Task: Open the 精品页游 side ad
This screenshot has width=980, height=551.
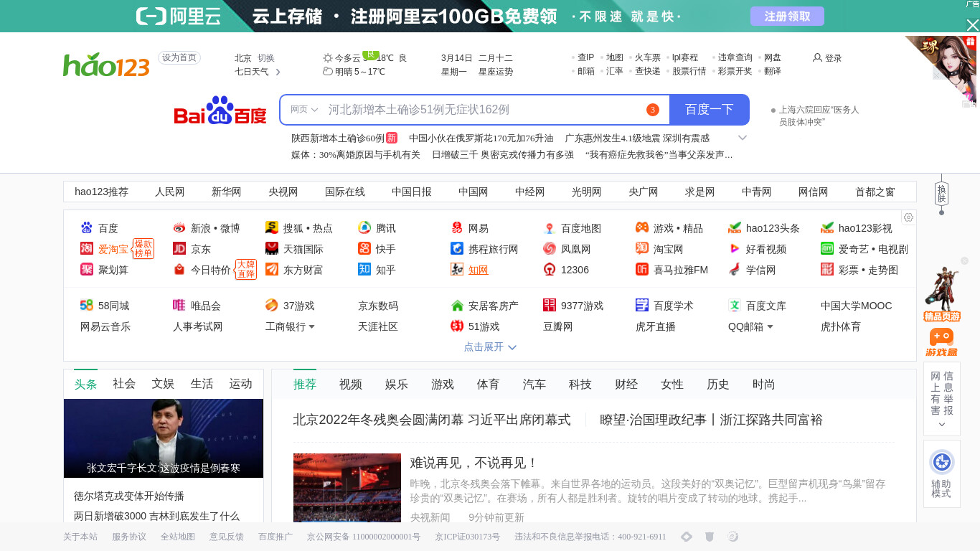Action: point(942,294)
